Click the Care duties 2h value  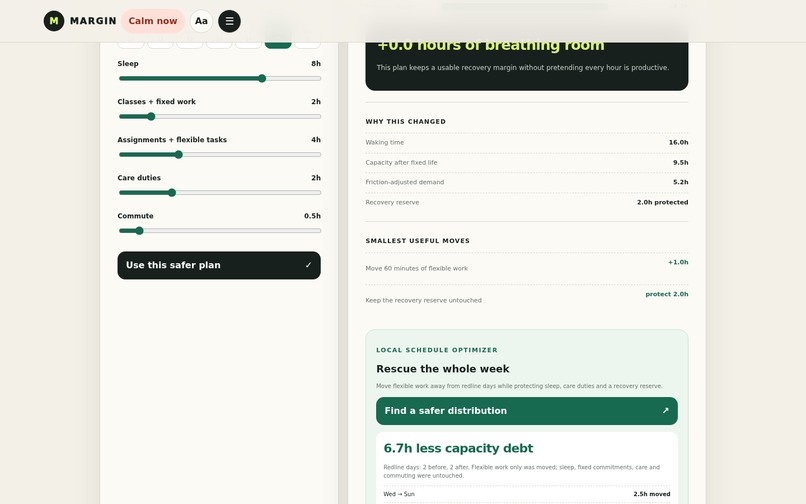point(316,178)
